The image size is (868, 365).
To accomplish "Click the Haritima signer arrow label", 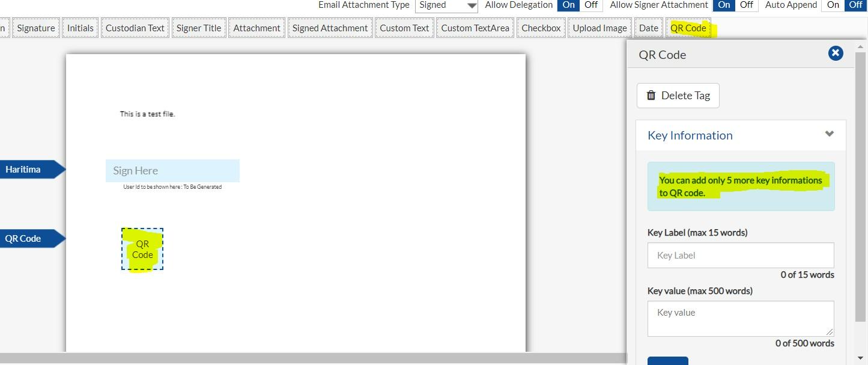I will pos(32,170).
